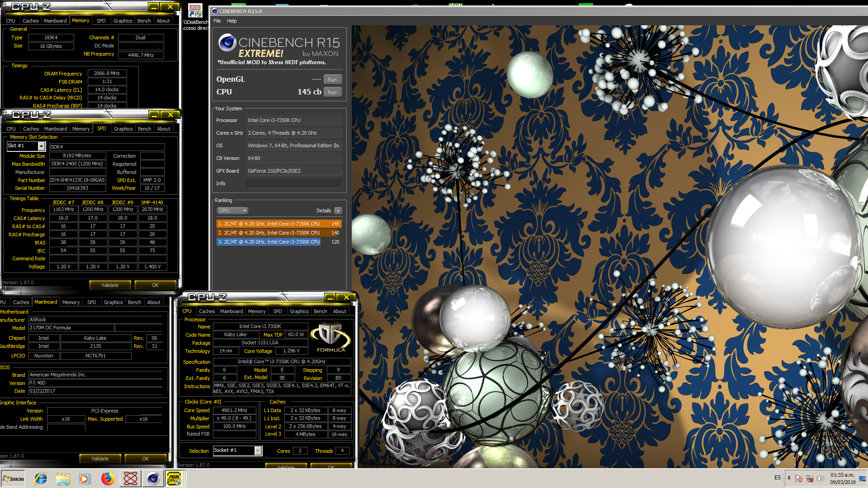Screen dimensions: 868x488
Task: Select ranking entry with score 145
Action: [279, 224]
